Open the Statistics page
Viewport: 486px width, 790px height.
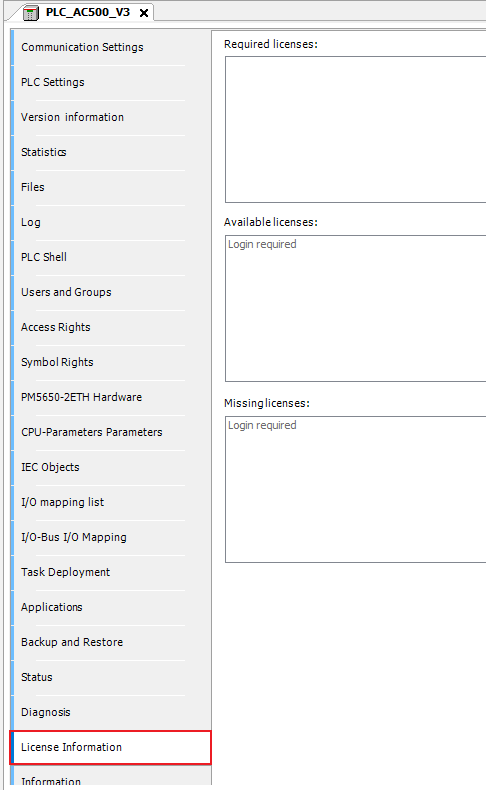click(x=43, y=152)
